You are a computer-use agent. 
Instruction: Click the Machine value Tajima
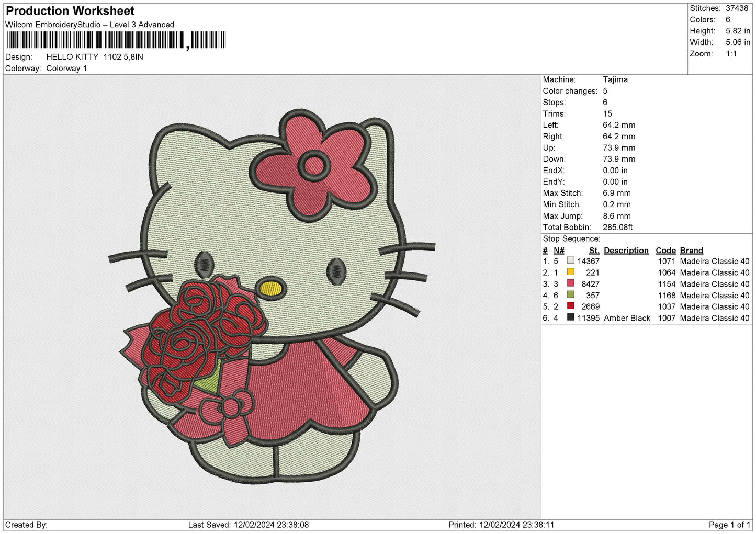(615, 79)
